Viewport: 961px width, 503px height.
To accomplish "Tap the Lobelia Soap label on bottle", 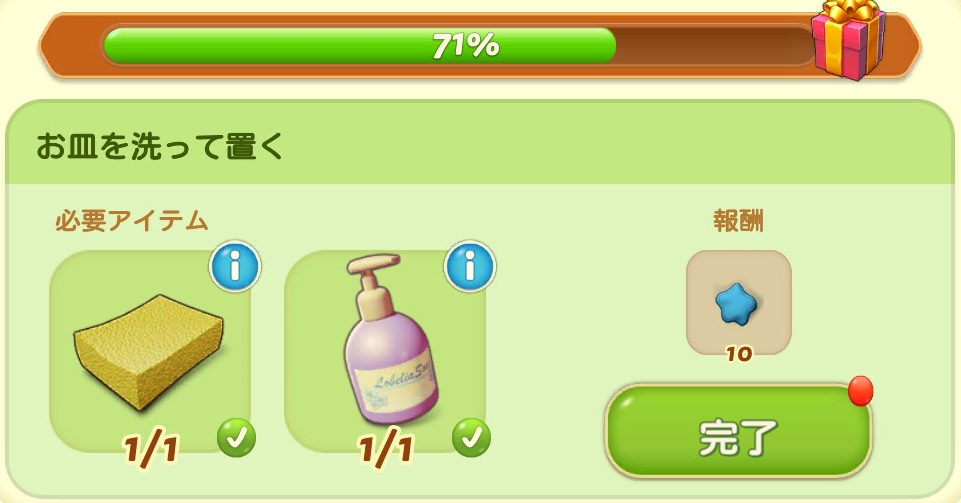I will (x=395, y=386).
